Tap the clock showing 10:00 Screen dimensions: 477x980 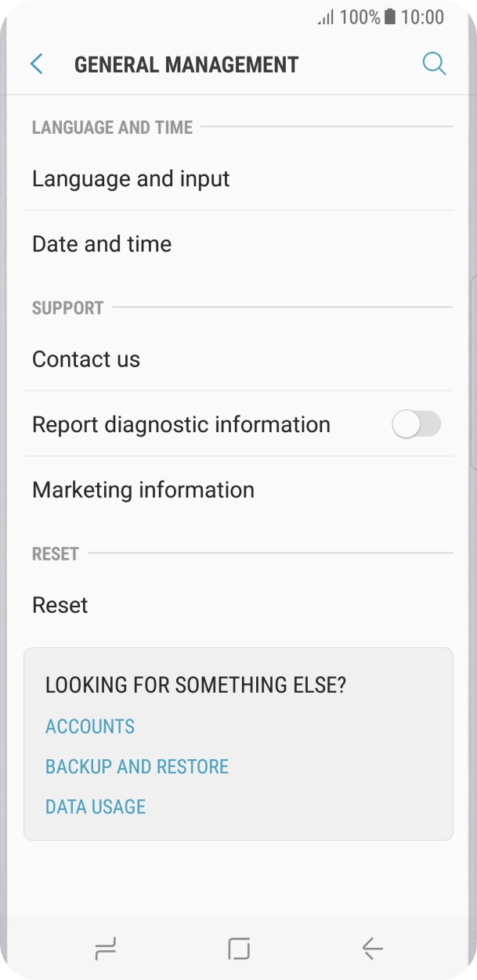pos(422,16)
